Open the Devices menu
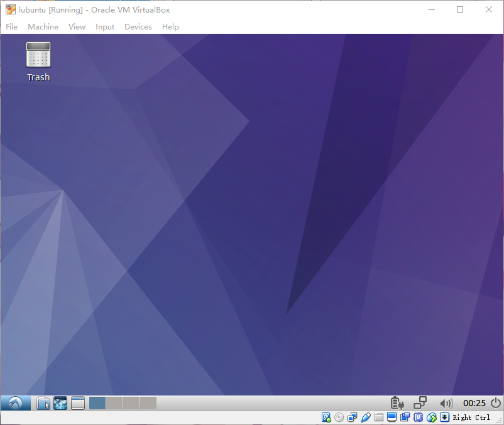 point(138,27)
